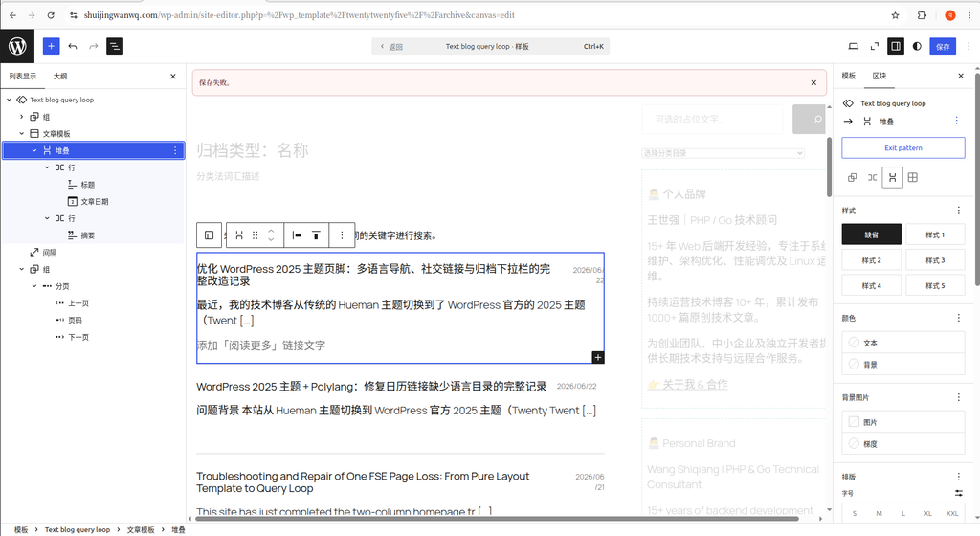Viewport: 980px width, 536px height.
Task: Collapse the lower 组 tree node
Action: click(x=22, y=269)
